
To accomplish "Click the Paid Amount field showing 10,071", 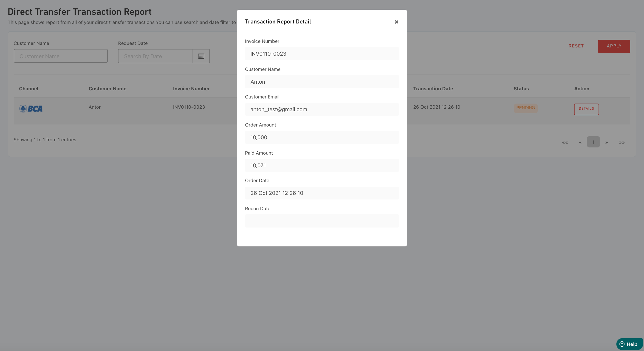I will [x=321, y=165].
